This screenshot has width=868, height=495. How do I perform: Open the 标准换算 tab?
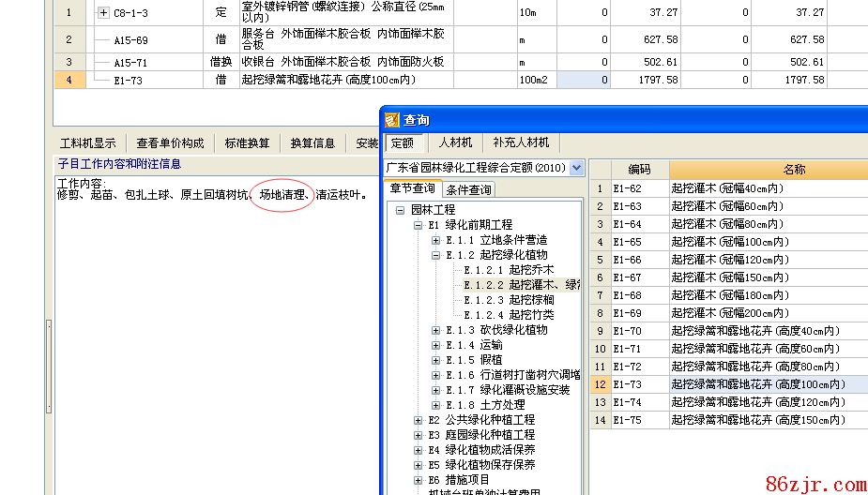pyautogui.click(x=247, y=143)
